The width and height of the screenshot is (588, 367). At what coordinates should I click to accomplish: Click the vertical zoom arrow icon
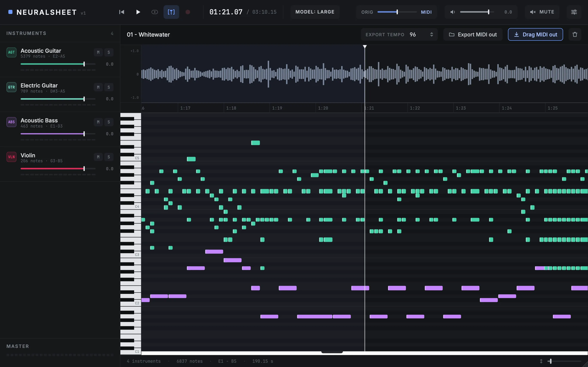point(541,361)
